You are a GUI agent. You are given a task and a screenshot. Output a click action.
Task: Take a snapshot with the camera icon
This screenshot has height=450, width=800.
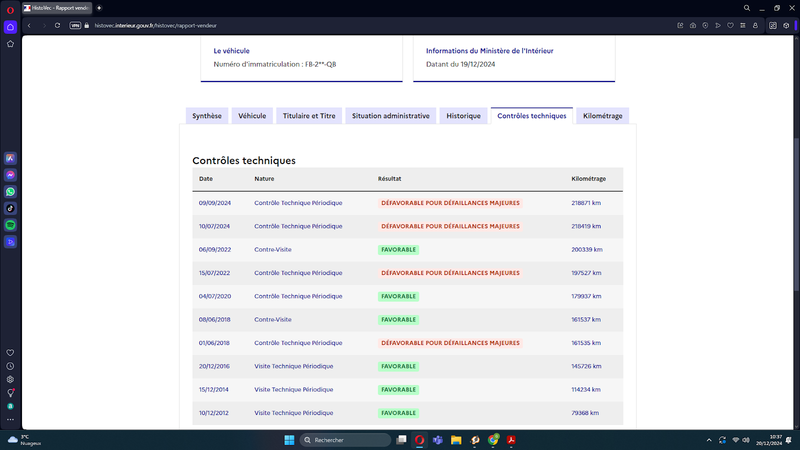(x=693, y=26)
